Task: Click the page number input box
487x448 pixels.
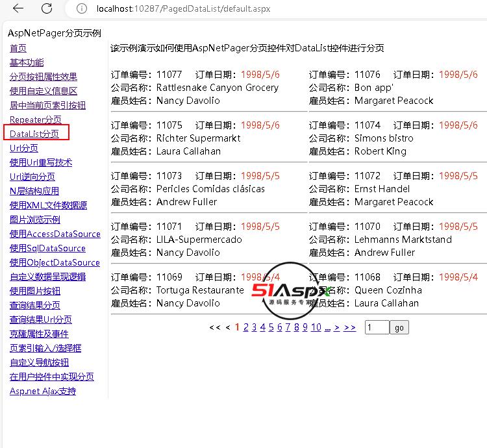Action: 377,327
